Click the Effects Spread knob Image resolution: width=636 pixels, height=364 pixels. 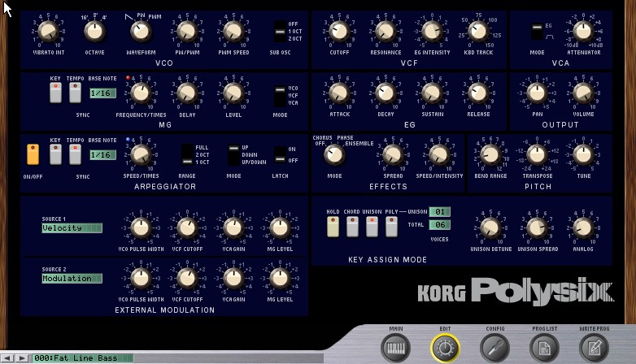pos(393,155)
